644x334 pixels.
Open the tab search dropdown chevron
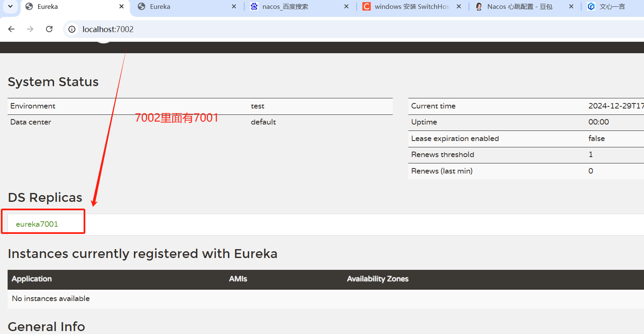coord(11,7)
